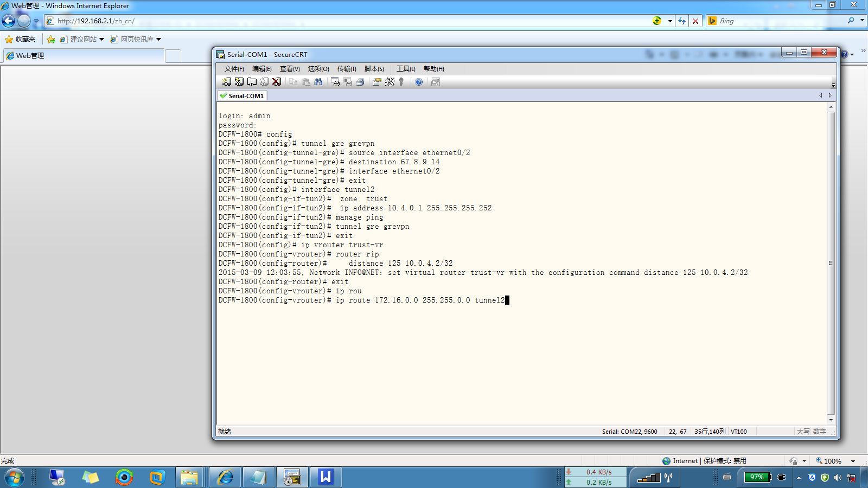The height and width of the screenshot is (488, 868).
Task: Click the volume speaker icon in system tray
Action: coord(838,478)
